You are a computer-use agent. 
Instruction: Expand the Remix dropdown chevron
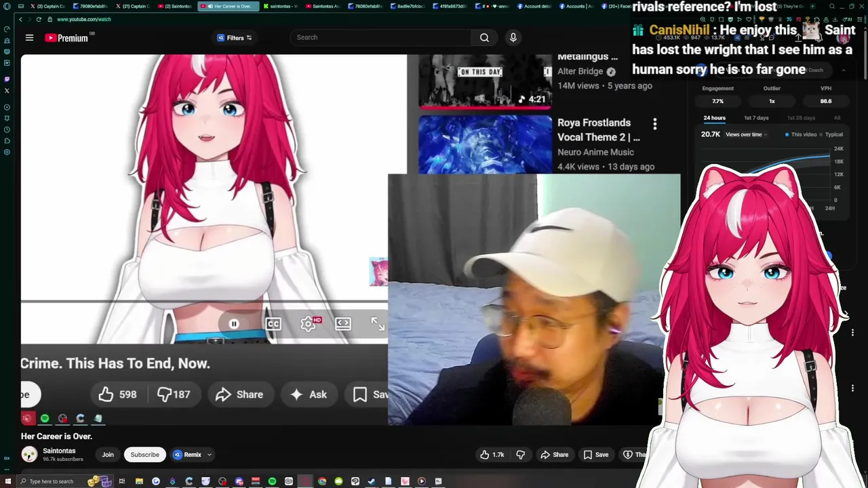[x=210, y=455]
